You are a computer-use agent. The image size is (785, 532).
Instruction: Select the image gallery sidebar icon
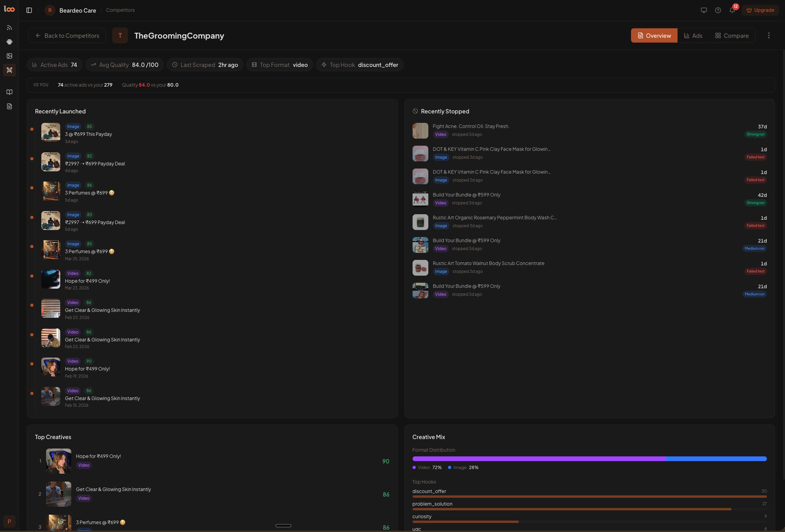[9, 56]
